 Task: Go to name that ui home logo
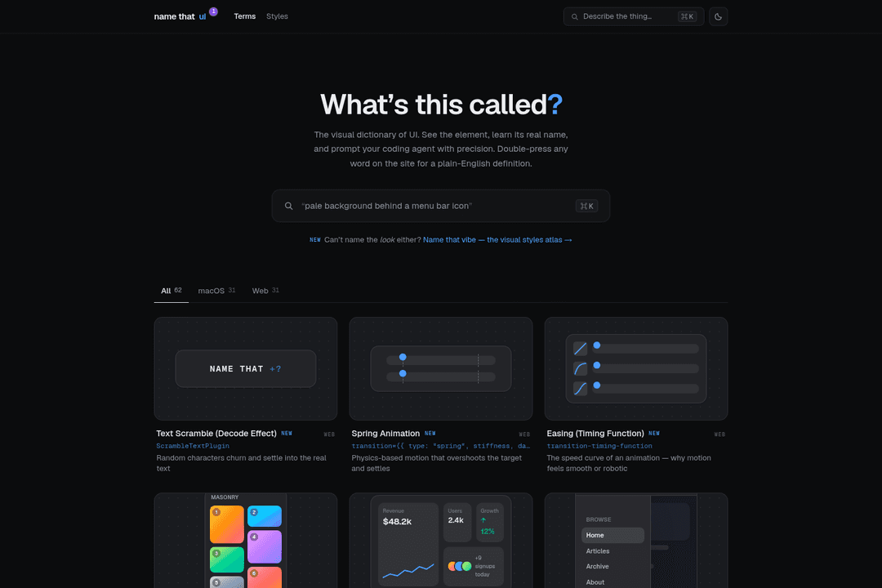[180, 17]
